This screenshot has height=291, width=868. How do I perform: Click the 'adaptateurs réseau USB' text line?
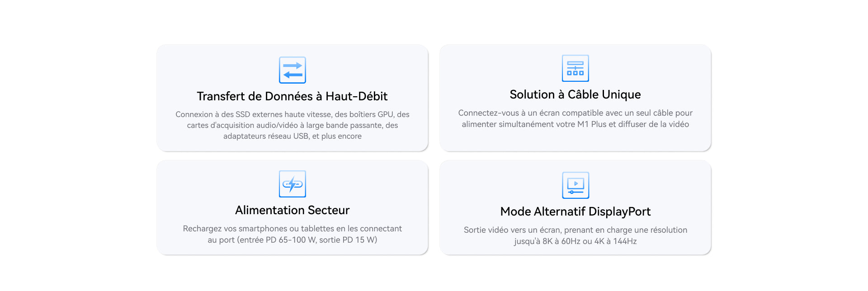click(x=292, y=136)
